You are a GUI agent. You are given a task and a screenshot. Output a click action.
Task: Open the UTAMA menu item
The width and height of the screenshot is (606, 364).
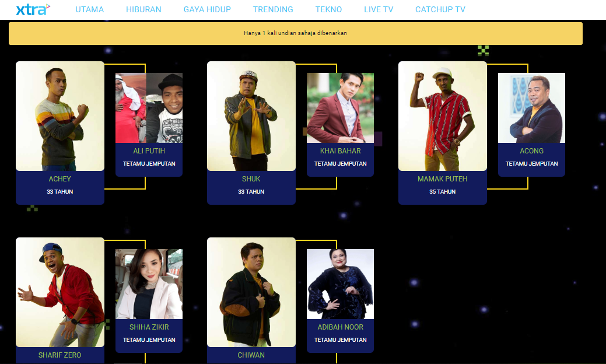click(x=90, y=9)
